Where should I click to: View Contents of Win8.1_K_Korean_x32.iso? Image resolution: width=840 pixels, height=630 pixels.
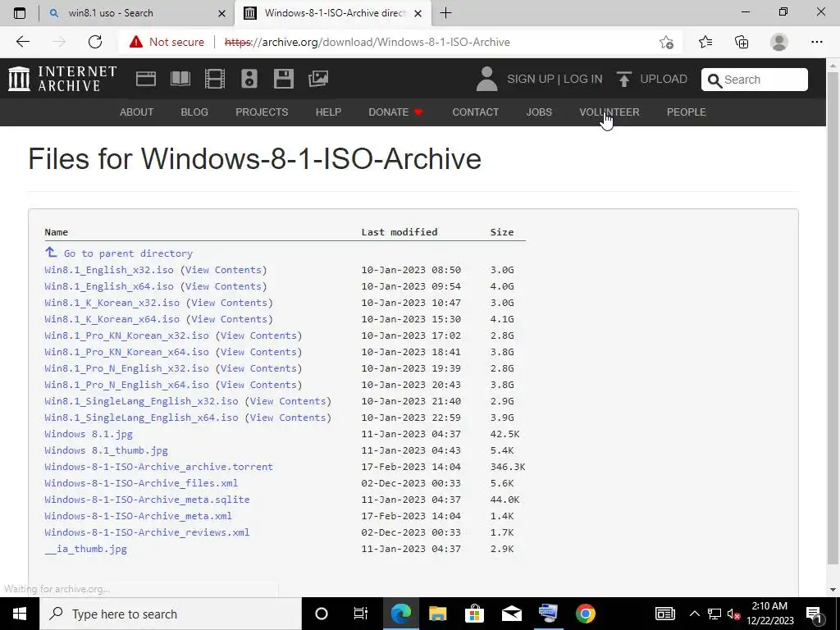[230, 303]
